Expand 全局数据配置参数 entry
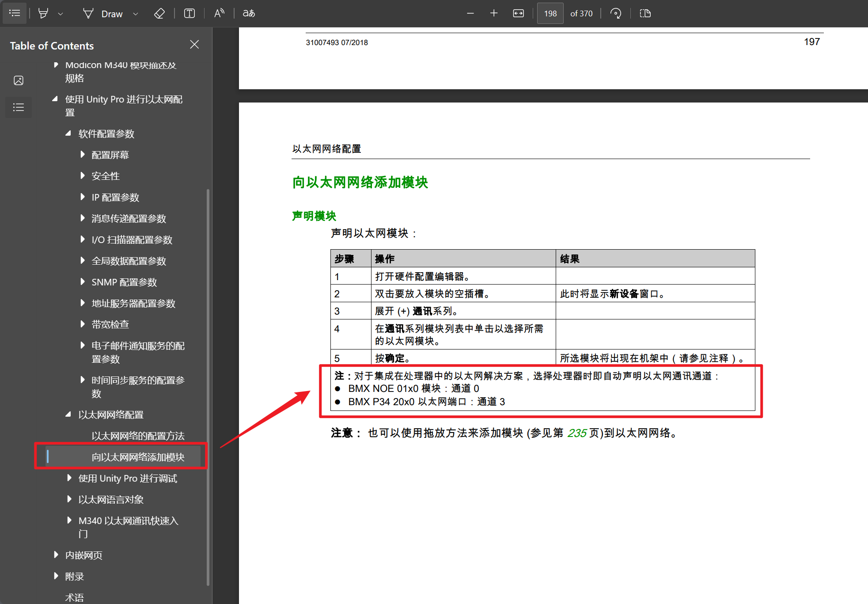The image size is (868, 604). click(x=82, y=260)
